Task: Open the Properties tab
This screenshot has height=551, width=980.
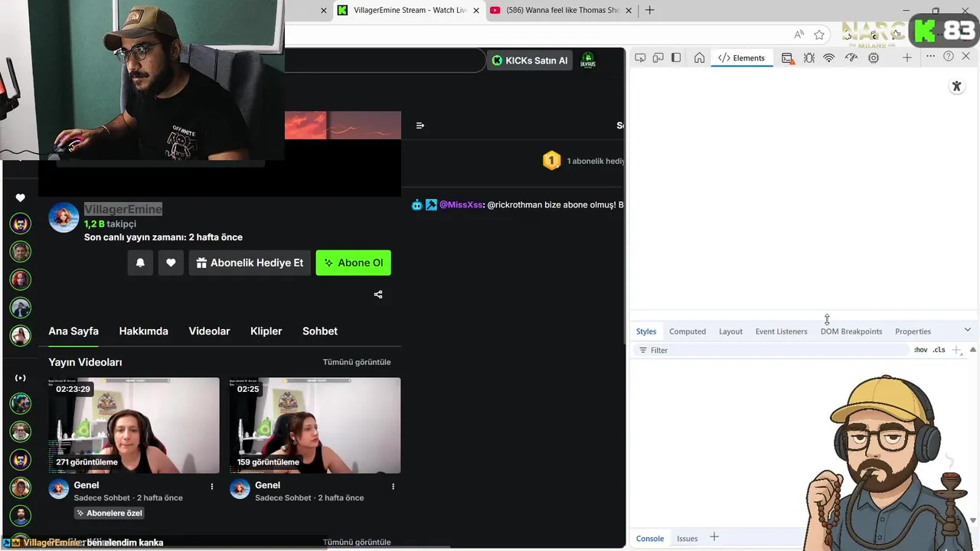Action: point(913,331)
